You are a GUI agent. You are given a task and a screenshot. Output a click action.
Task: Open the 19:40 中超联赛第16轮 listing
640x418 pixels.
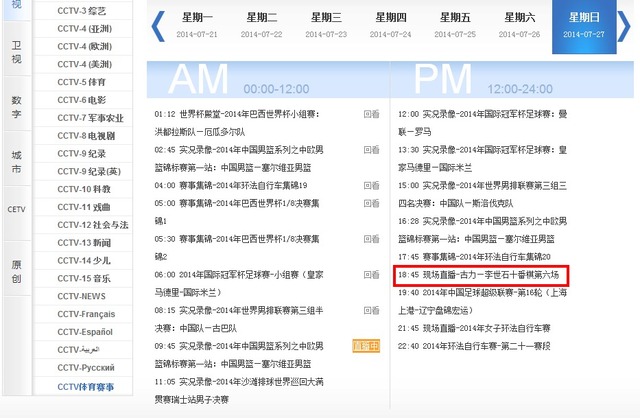pyautogui.click(x=483, y=301)
